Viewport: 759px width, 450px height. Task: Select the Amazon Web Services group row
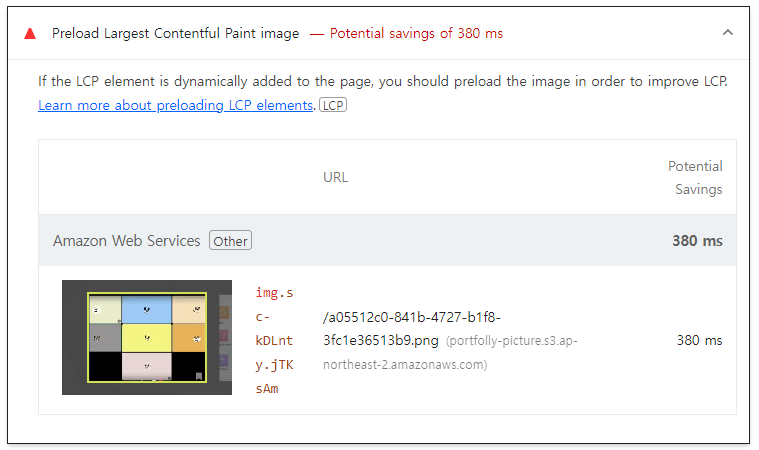pos(387,240)
